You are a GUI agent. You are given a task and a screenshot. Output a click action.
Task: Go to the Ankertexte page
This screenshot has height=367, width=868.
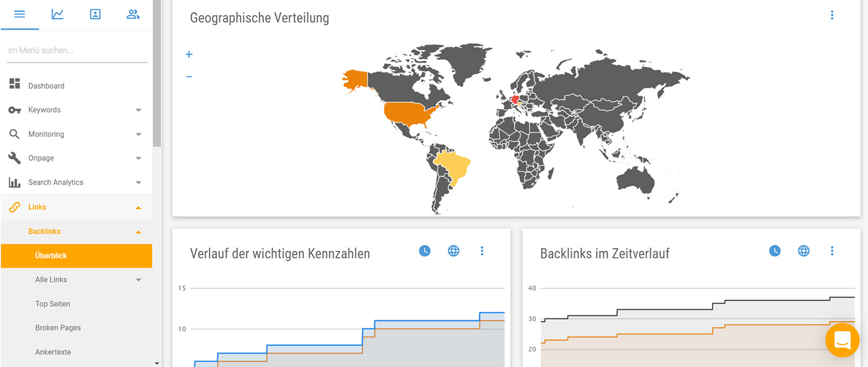point(53,352)
